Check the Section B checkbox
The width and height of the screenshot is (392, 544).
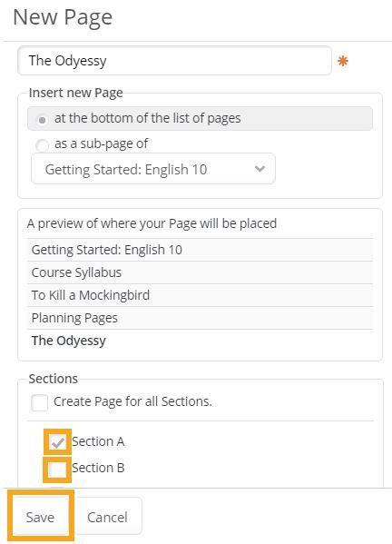[x=57, y=470]
